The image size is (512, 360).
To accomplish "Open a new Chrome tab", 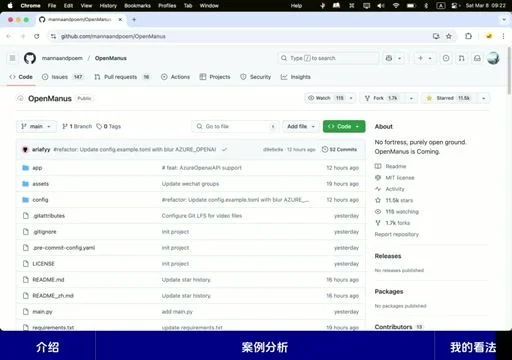I will pyautogui.click(x=134, y=20).
